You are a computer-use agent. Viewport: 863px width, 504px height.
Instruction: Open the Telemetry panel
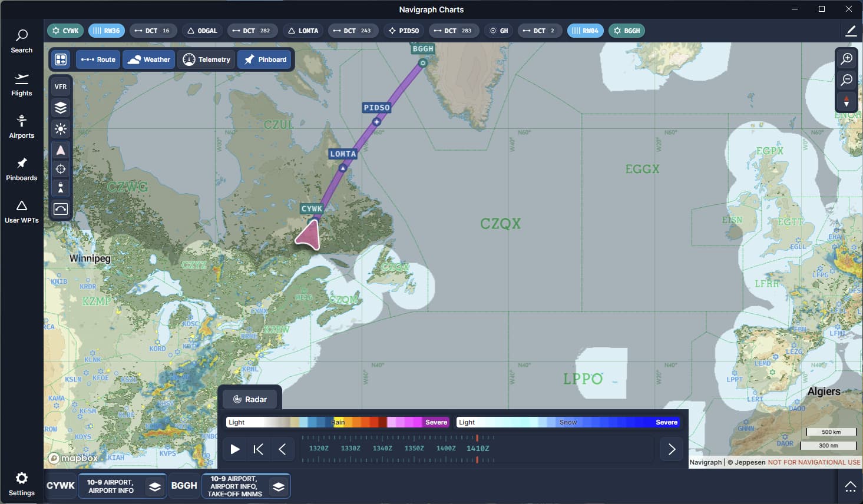click(x=206, y=59)
